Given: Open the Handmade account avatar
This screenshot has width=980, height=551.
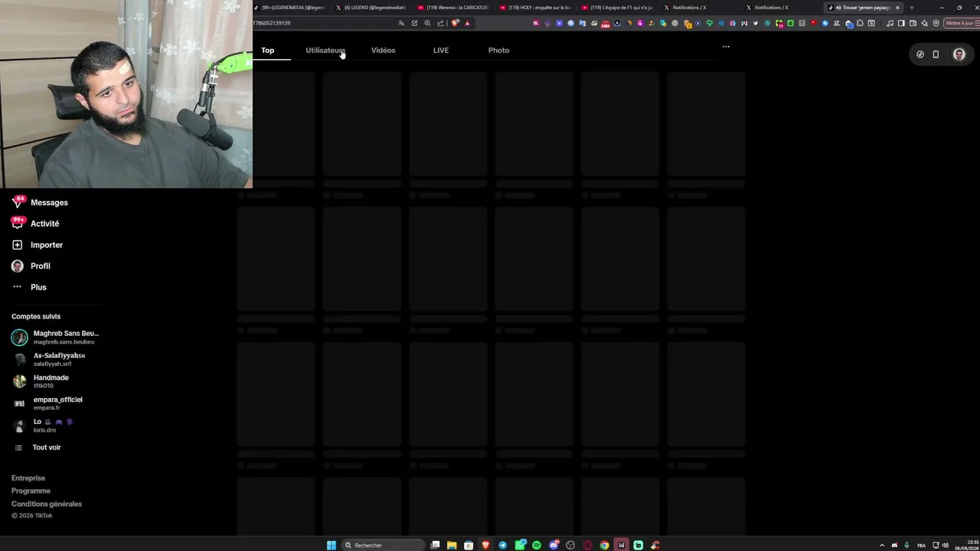Looking at the screenshot, I should click(19, 381).
